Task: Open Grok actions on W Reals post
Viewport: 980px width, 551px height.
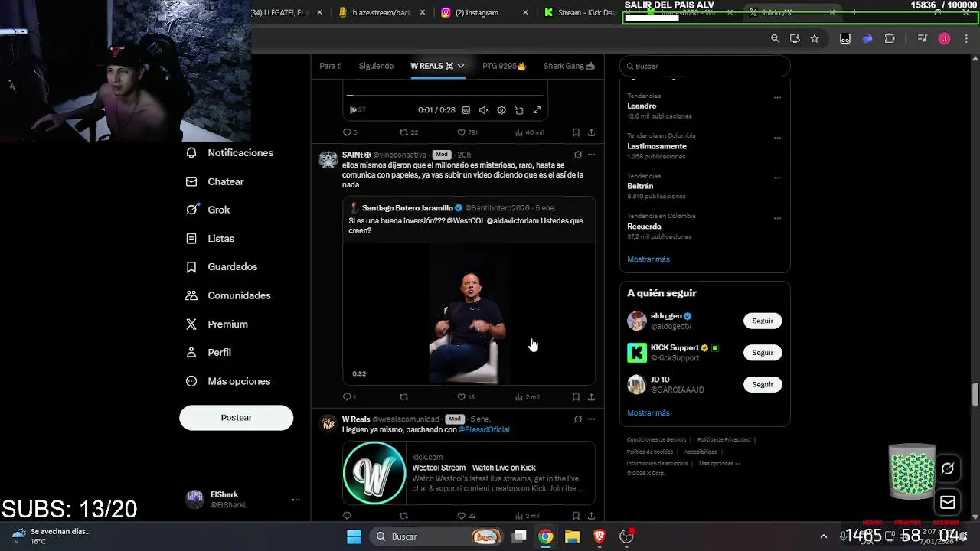Action: point(578,419)
